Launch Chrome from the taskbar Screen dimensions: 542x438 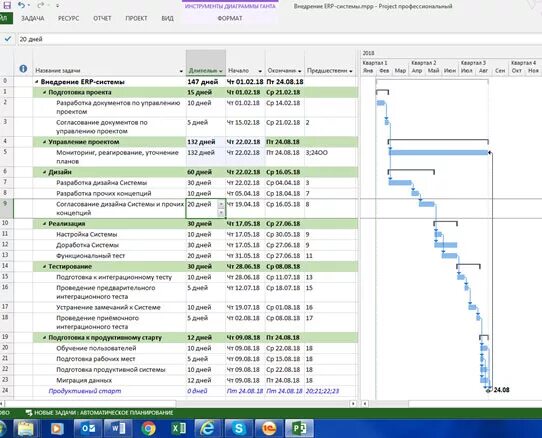(148, 429)
